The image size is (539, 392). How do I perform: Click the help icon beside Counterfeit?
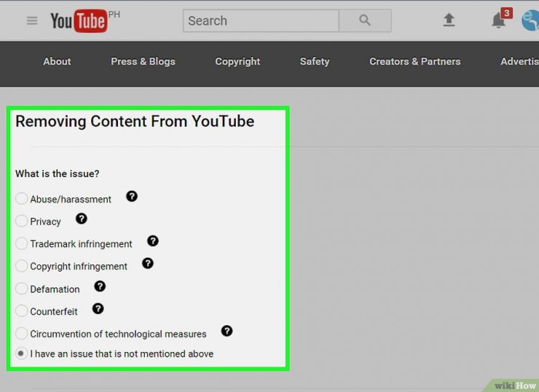[98, 309]
